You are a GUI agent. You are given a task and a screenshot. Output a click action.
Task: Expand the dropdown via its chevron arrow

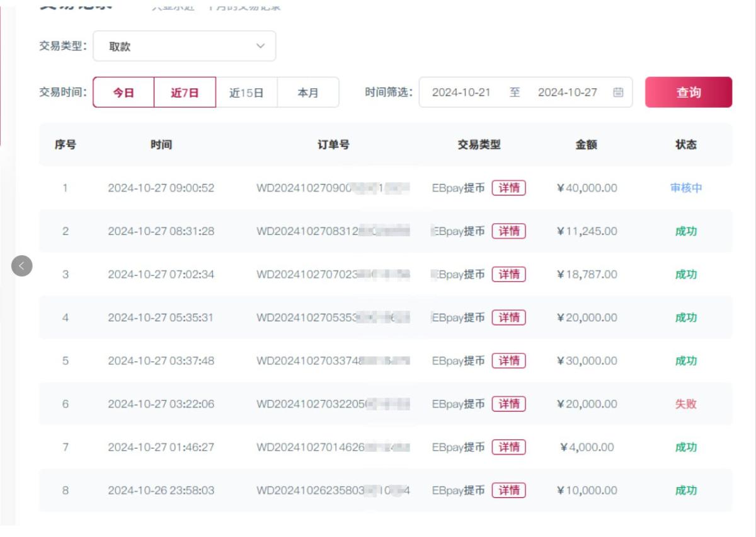259,45
